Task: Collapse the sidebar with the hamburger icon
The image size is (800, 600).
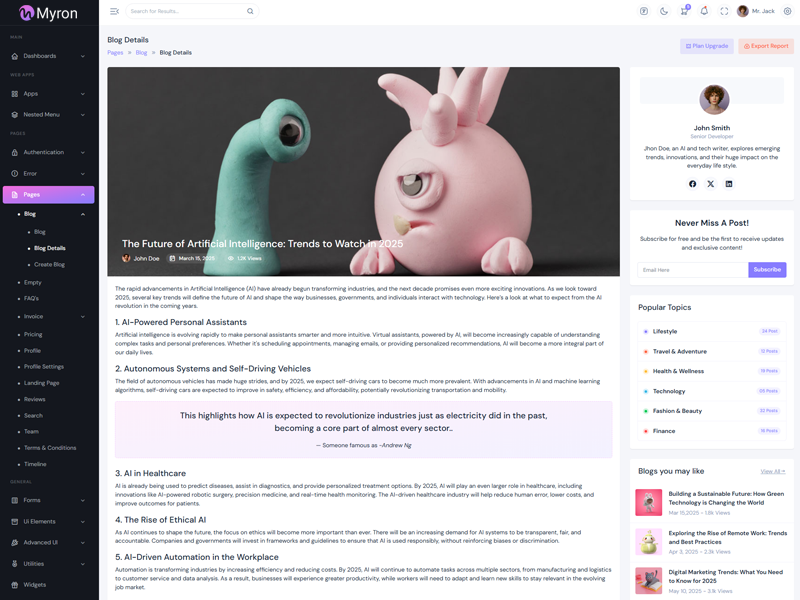Action: click(114, 11)
